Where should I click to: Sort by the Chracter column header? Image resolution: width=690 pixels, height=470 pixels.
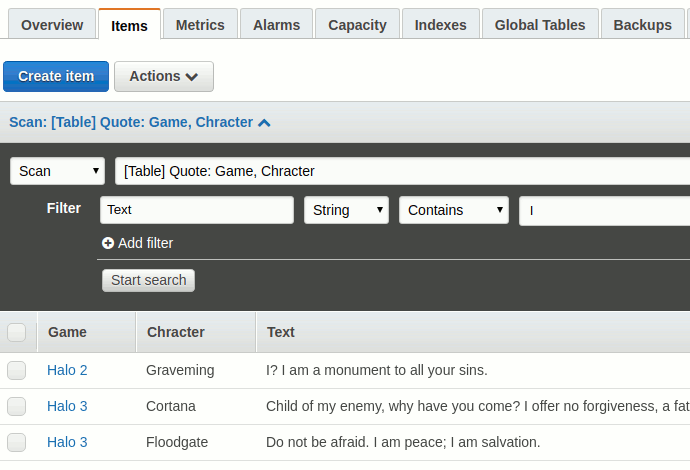(176, 332)
